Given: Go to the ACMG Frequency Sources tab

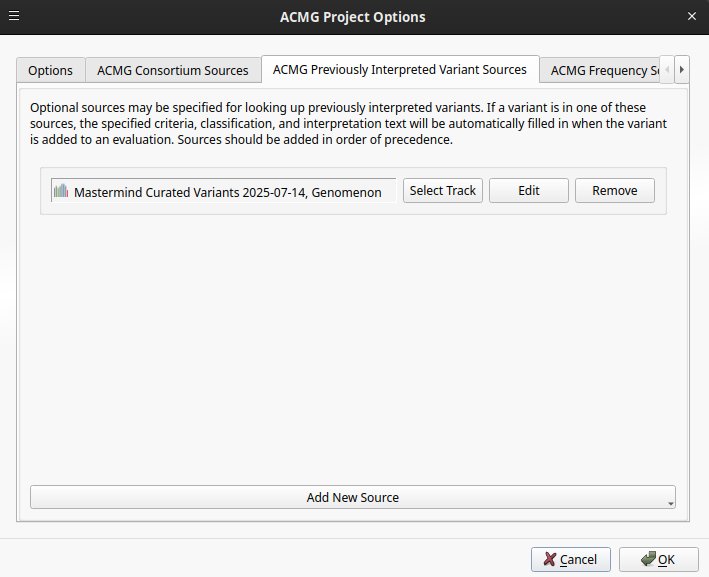Looking at the screenshot, I should (603, 70).
